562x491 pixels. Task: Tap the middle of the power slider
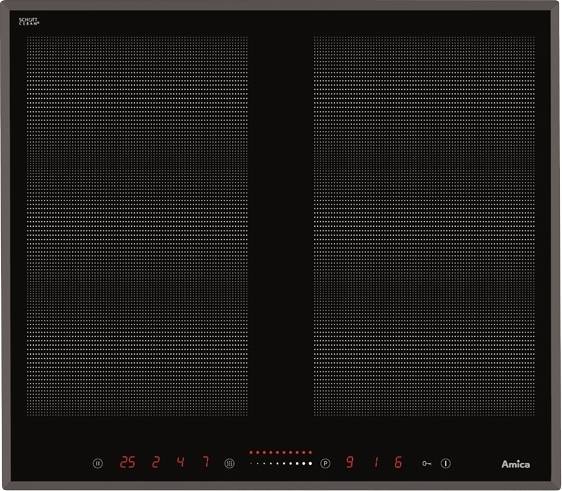pos(281,463)
